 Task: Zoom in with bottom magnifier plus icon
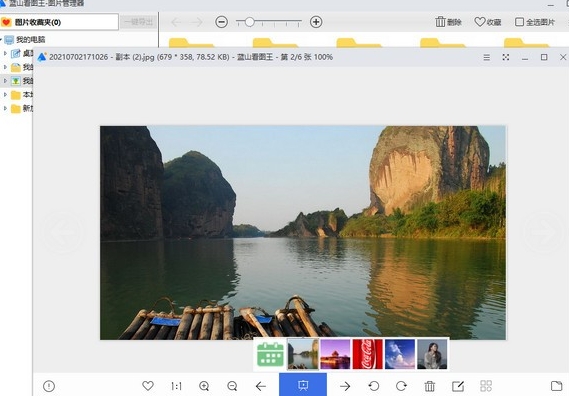204,386
